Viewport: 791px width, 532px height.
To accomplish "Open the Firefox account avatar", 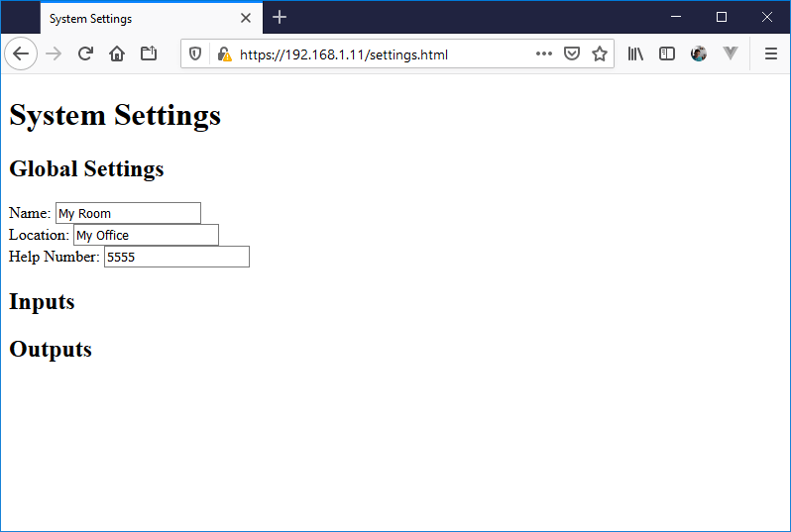I will (x=699, y=54).
